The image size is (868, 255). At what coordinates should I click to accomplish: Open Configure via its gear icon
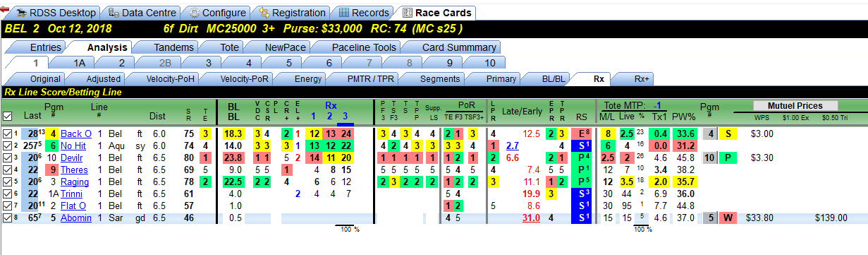point(195,13)
